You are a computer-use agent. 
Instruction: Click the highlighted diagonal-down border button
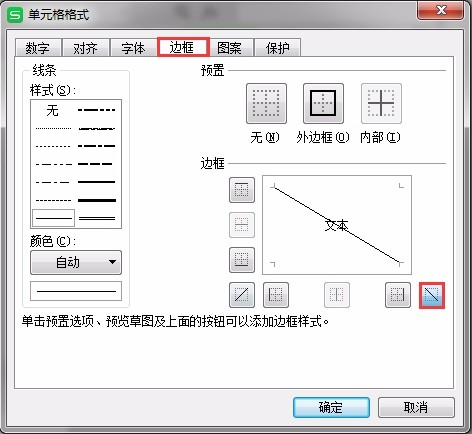pos(432,295)
